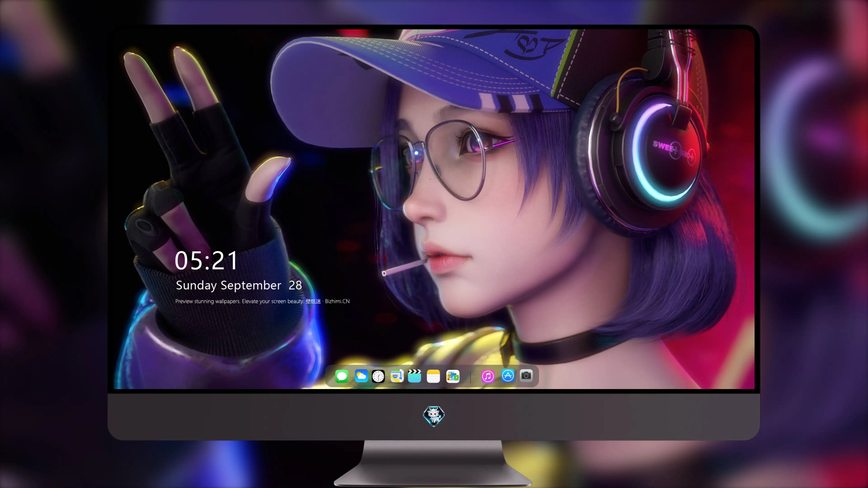Open the Notes app in the dock
This screenshot has height=488, width=868.
pyautogui.click(x=433, y=376)
